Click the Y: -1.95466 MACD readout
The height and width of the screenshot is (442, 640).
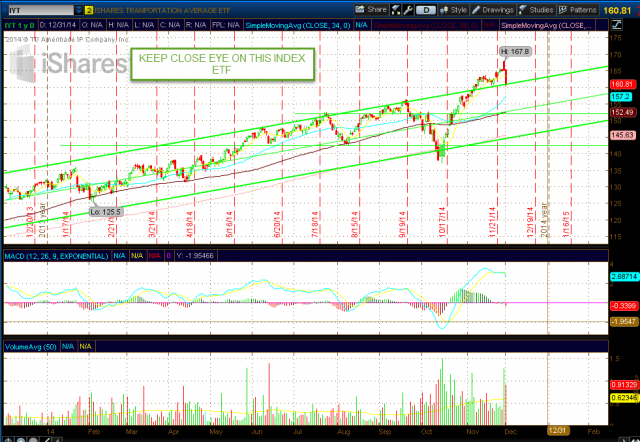195,256
